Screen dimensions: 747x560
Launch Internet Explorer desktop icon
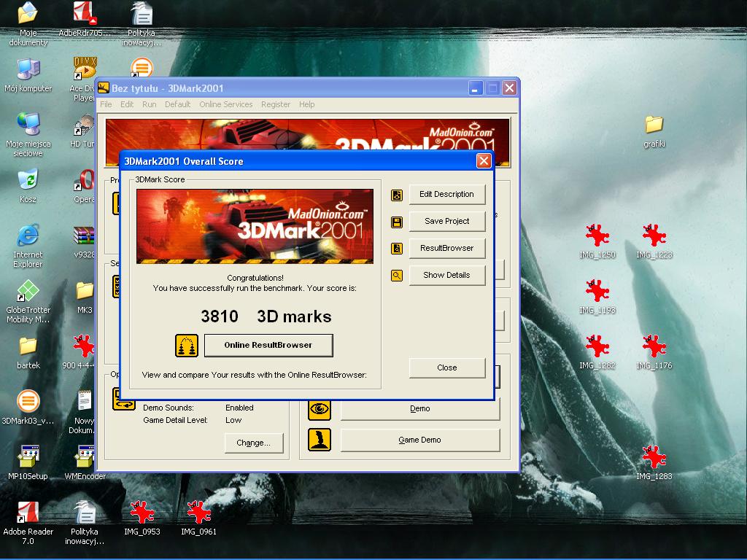[x=28, y=246]
